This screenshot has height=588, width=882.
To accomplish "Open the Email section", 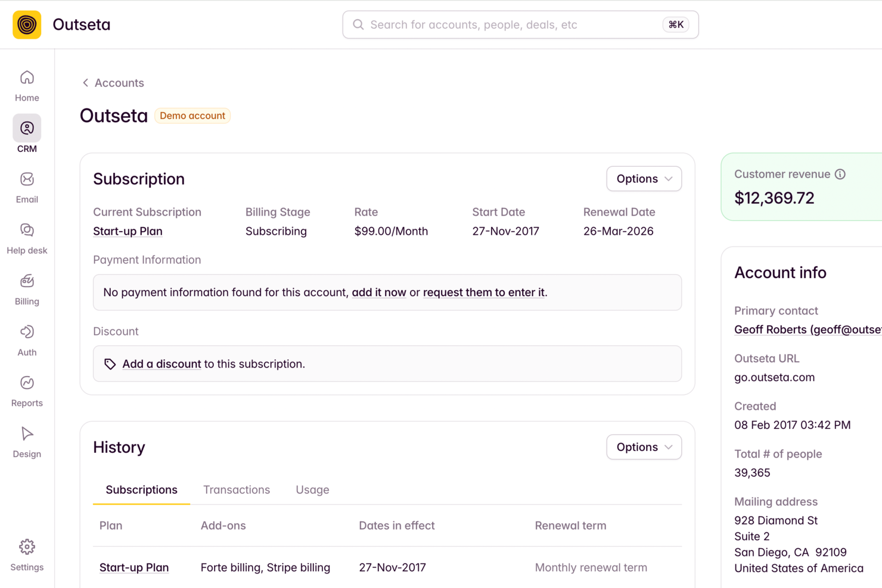I will [x=27, y=185].
